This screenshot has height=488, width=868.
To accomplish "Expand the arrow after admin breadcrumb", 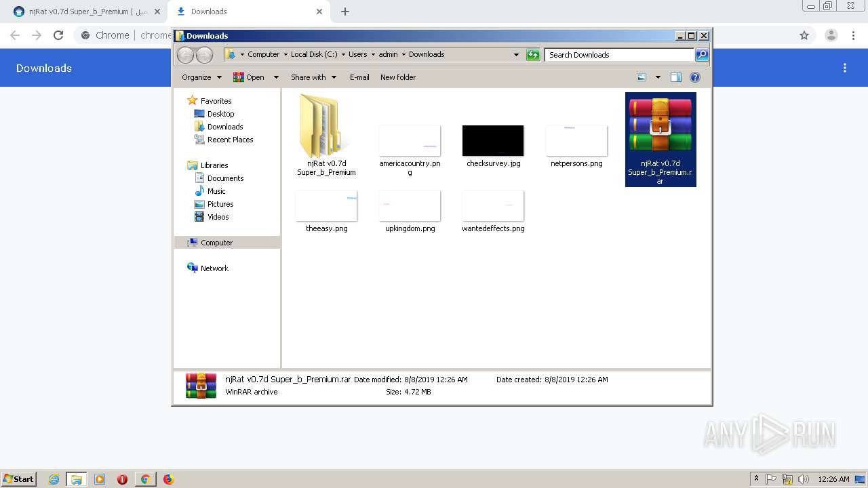I will 403,54.
